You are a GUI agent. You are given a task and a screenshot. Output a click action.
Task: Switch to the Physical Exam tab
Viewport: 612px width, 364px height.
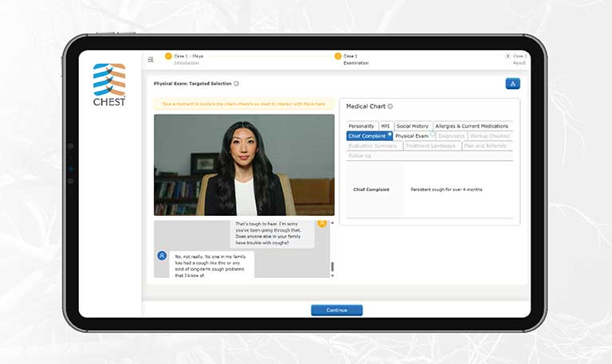pyautogui.click(x=414, y=135)
